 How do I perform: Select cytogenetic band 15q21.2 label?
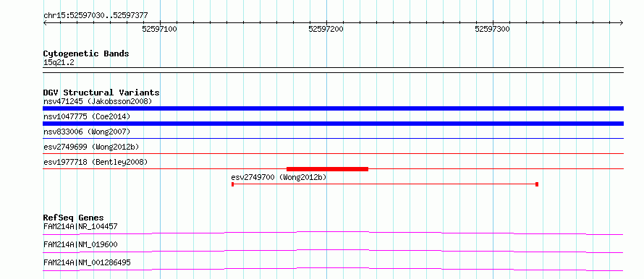[59, 63]
